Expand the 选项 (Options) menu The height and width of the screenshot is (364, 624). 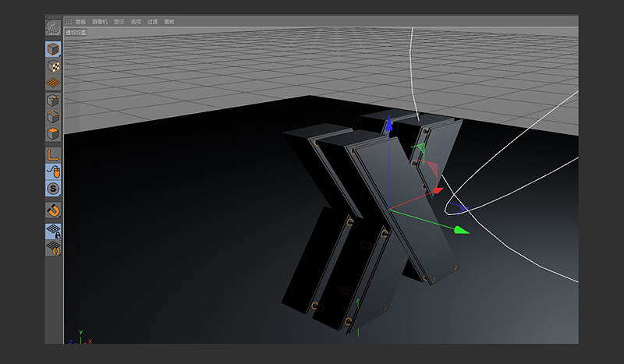[136, 22]
